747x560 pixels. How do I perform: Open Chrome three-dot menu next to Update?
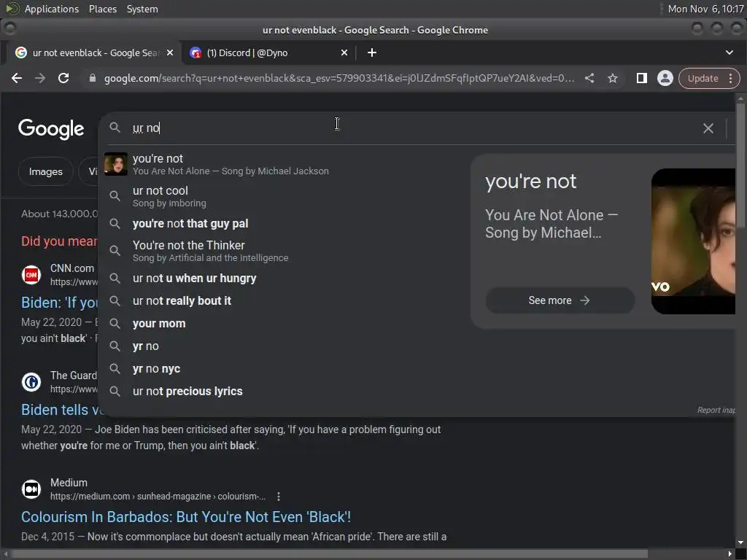(731, 78)
